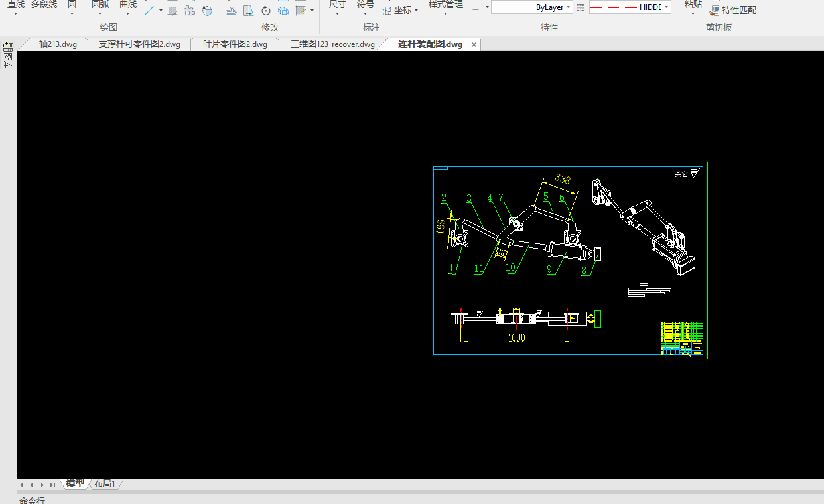Click the lineweight icon in 特性 group
The width and height of the screenshot is (824, 504).
[x=476, y=7]
